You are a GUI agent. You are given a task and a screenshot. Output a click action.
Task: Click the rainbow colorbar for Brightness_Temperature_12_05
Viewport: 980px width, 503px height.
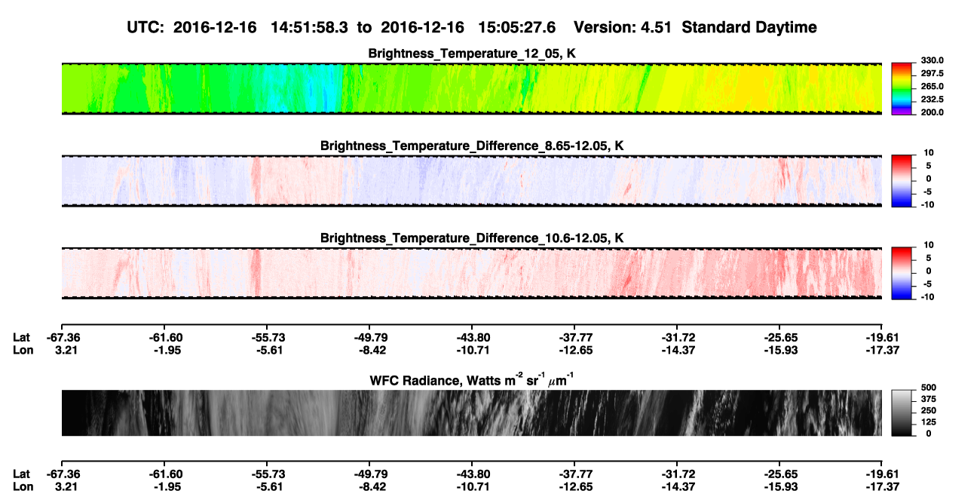pos(901,88)
